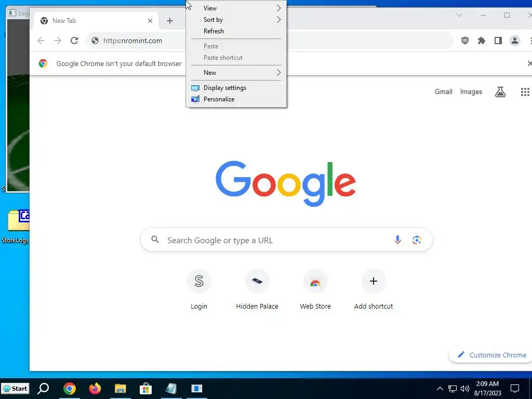Click the Customize Chrome button
Image resolution: width=532 pixels, height=399 pixels.
click(x=491, y=355)
